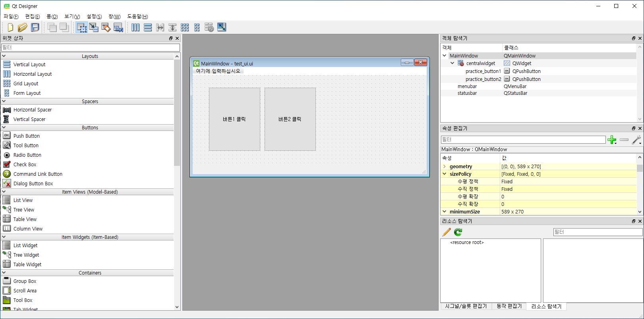
Task: Click the reload resources green icon
Action: pyautogui.click(x=458, y=232)
